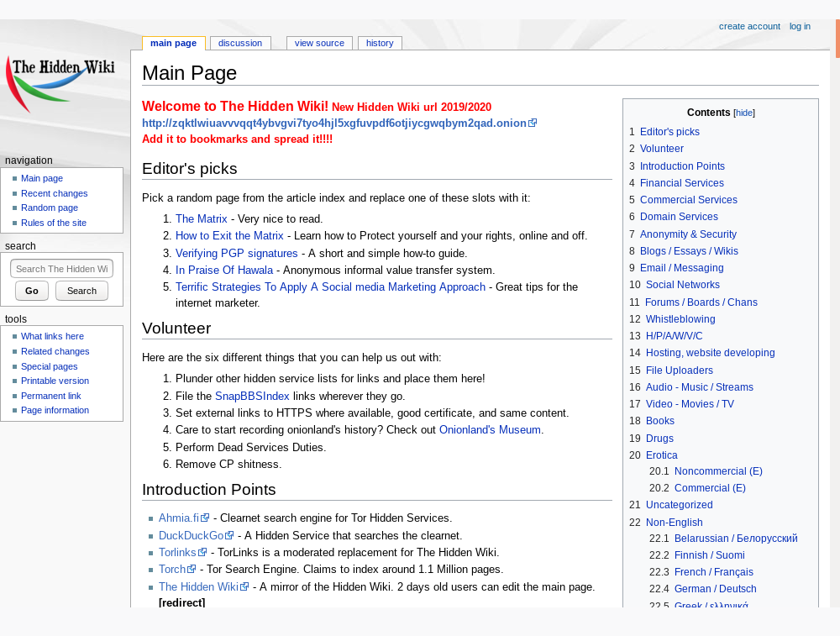Screen dimensions: 840x636
Task: Click external link icon next to Torch
Action: coord(192,569)
